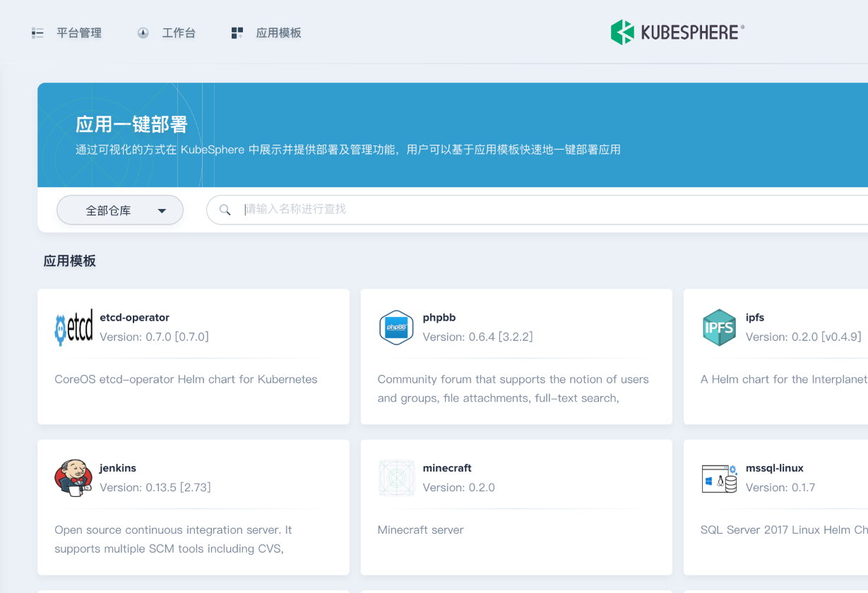Click the KubeSphere logo in header

677,32
